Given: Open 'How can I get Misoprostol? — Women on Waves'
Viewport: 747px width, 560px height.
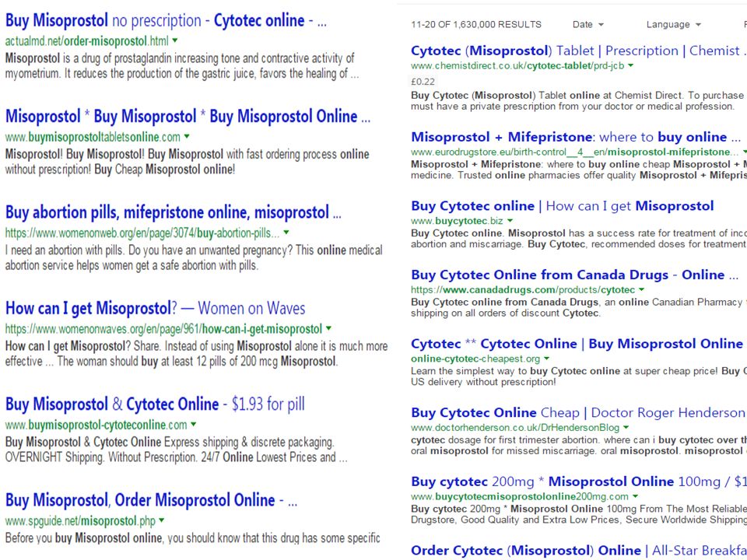Looking at the screenshot, I should (156, 309).
